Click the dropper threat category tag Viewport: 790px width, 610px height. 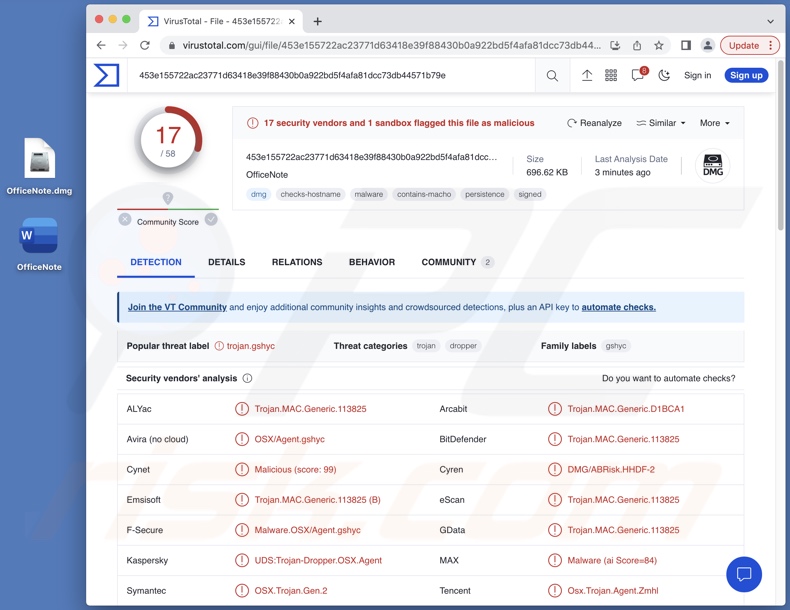[463, 346]
